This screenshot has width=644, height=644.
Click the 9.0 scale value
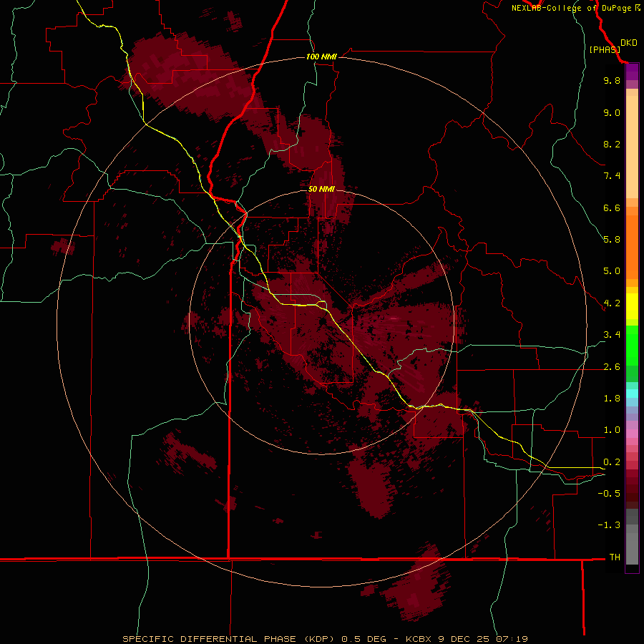tap(612, 112)
